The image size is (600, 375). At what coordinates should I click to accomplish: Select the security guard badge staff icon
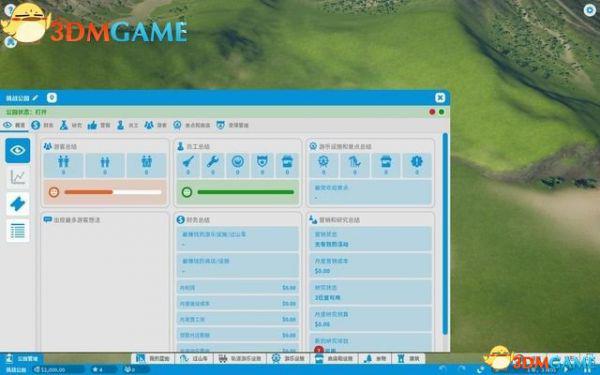click(262, 165)
